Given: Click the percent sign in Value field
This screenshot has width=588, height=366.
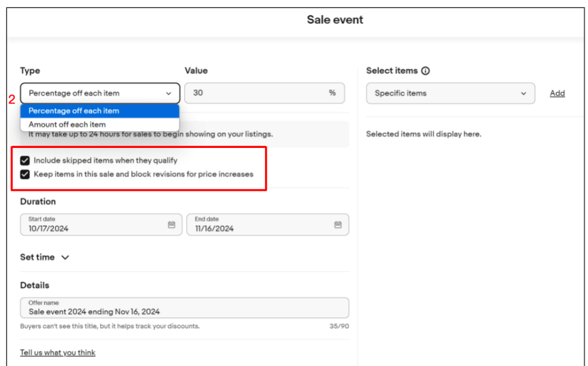Looking at the screenshot, I should click(332, 93).
